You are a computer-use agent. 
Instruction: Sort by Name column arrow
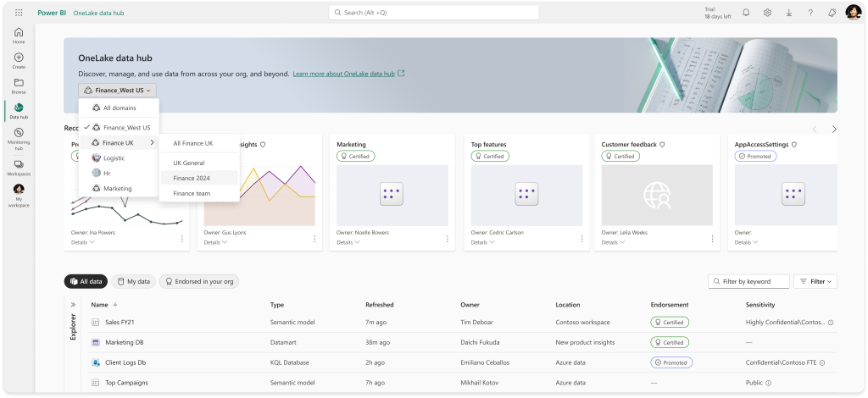coord(115,305)
